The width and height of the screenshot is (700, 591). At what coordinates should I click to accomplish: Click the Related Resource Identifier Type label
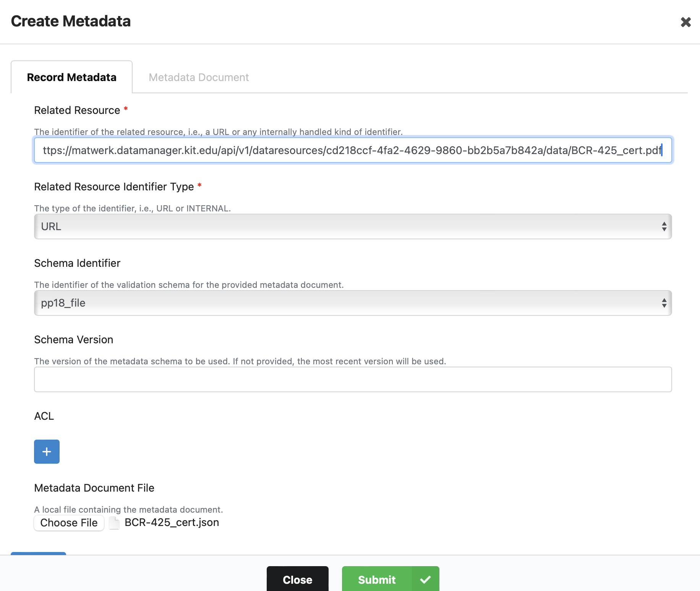[x=114, y=187]
